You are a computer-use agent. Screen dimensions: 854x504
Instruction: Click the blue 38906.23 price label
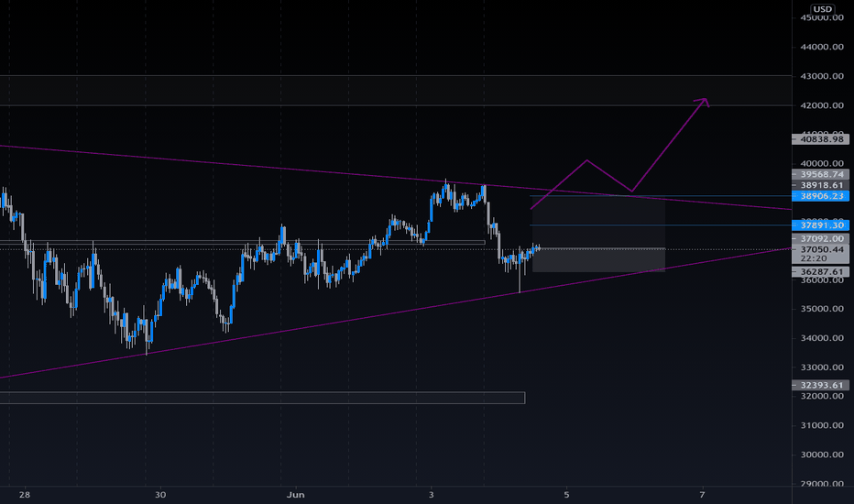tap(820, 195)
